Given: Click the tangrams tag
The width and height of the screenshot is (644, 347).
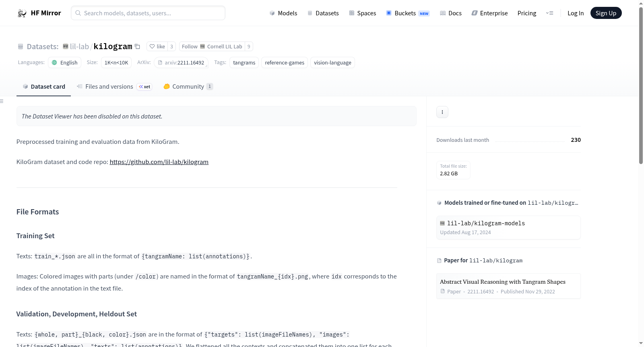Looking at the screenshot, I should pos(244,62).
